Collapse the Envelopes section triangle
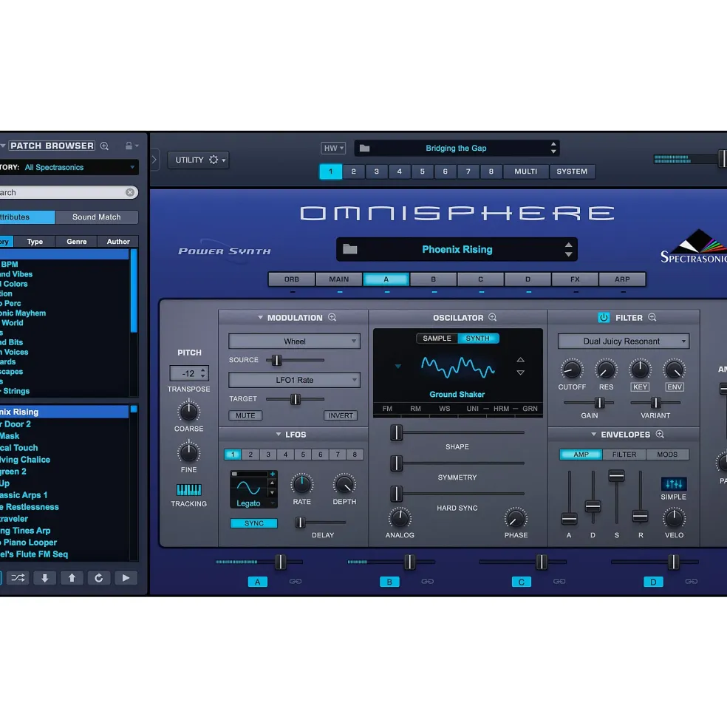The height and width of the screenshot is (728, 727). [594, 435]
